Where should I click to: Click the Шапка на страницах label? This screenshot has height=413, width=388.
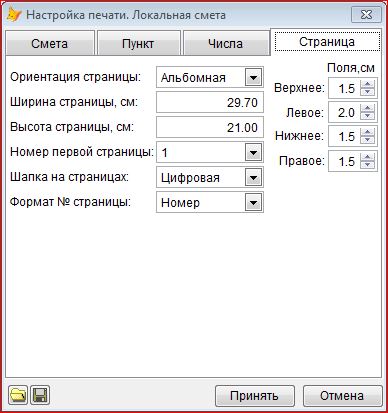point(69,177)
